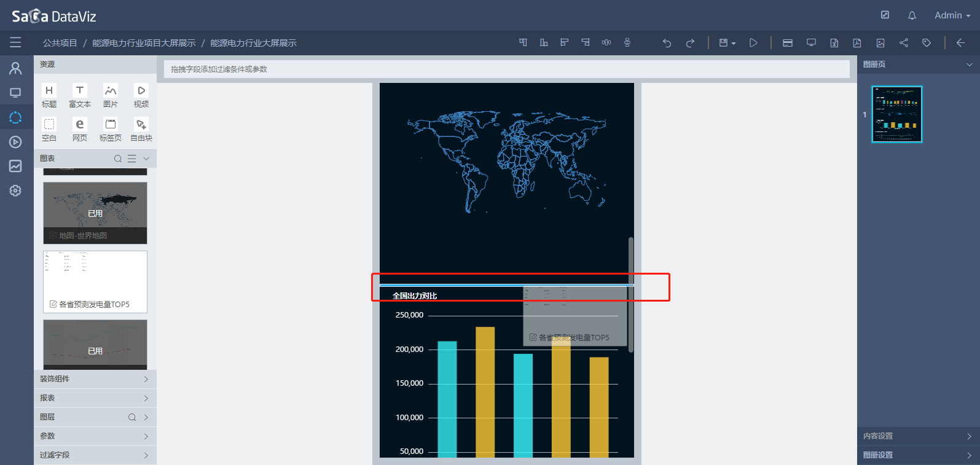980x465 pixels.
Task: Redo the last action
Action: pos(690,43)
